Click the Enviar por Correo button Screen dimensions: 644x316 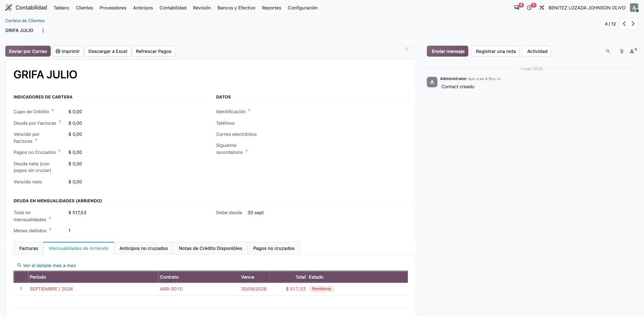[x=28, y=51]
